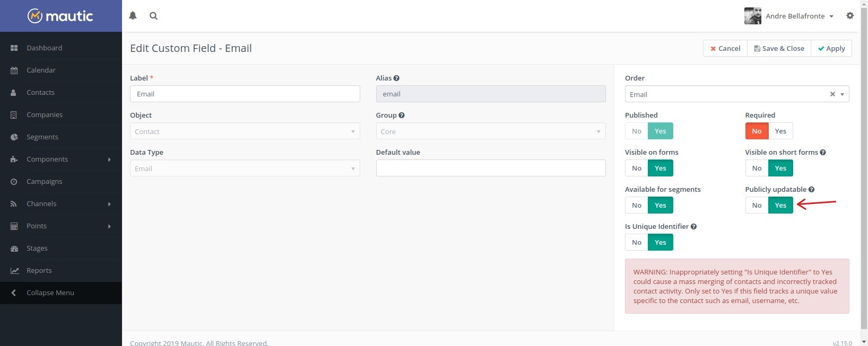
Task: Open the Andre Bellafronte user menu
Action: (795, 16)
